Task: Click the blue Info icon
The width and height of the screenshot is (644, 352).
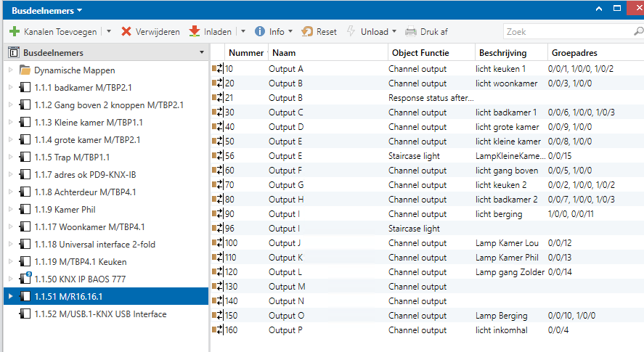Action: click(x=259, y=32)
